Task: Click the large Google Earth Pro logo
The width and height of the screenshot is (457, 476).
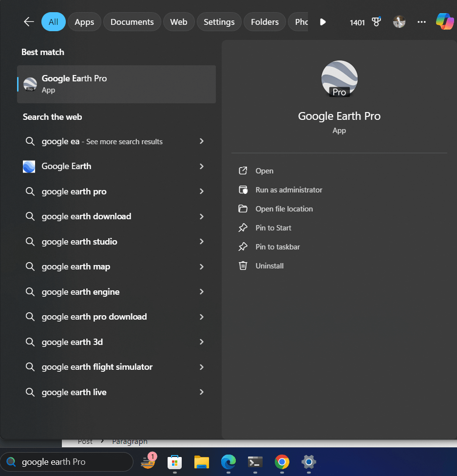Action: pos(339,78)
